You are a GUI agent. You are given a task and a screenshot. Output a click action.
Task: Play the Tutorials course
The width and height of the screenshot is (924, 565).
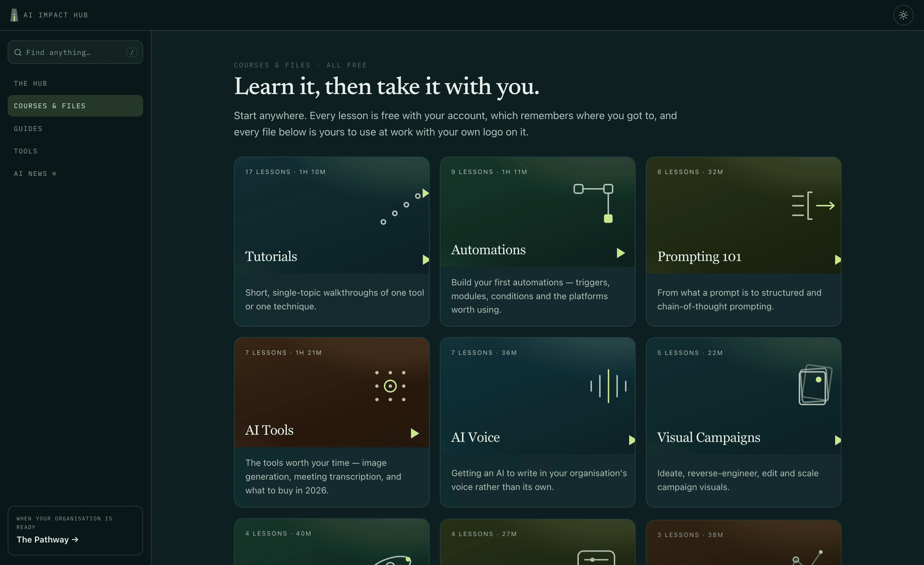click(x=426, y=260)
